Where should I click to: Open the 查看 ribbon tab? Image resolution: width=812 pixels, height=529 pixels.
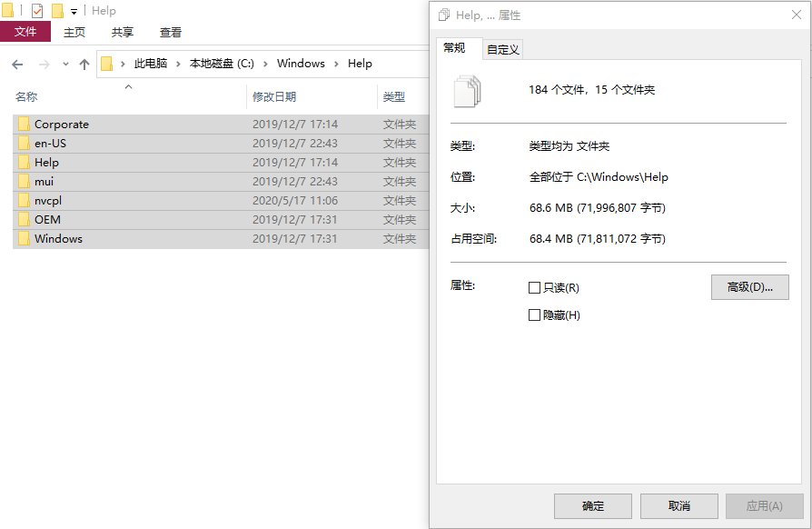[x=171, y=32]
